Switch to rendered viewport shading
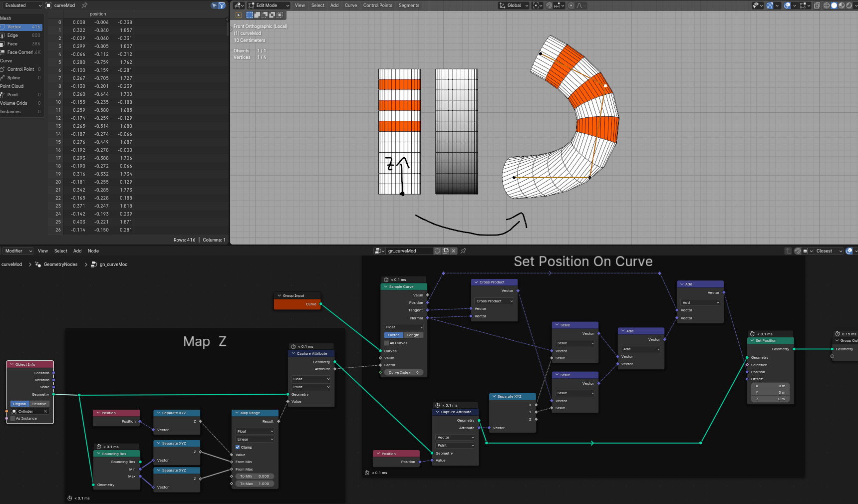The image size is (858, 504). coord(849,5)
